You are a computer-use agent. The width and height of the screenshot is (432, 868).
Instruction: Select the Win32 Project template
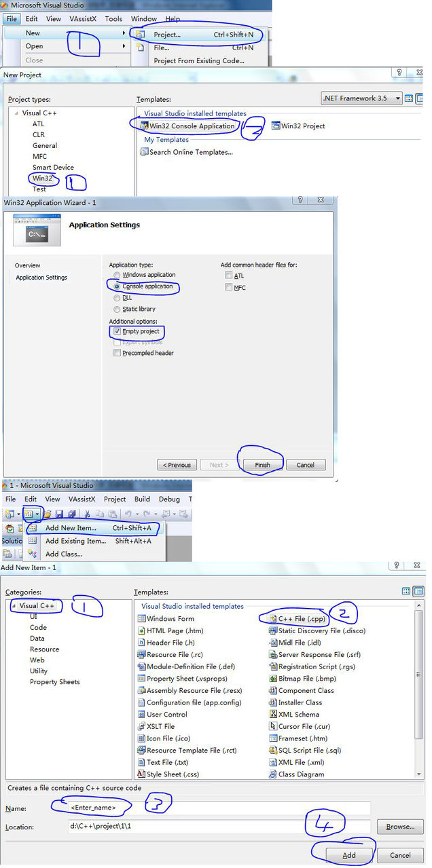[x=298, y=126]
